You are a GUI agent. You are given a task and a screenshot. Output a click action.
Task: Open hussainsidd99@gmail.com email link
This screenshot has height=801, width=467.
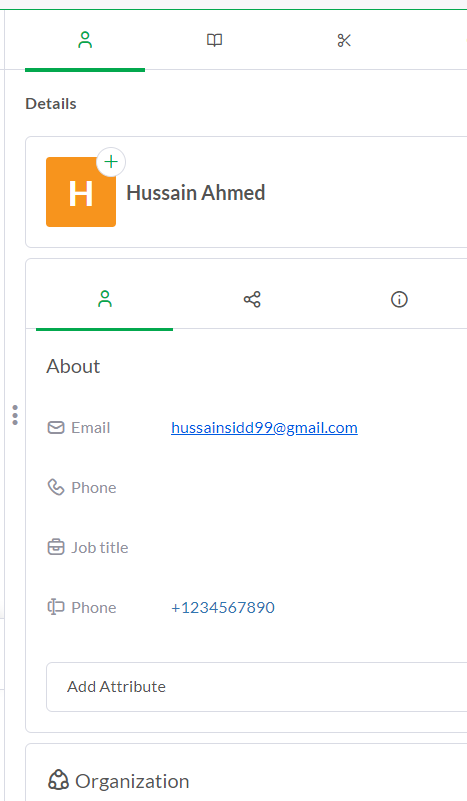point(264,428)
